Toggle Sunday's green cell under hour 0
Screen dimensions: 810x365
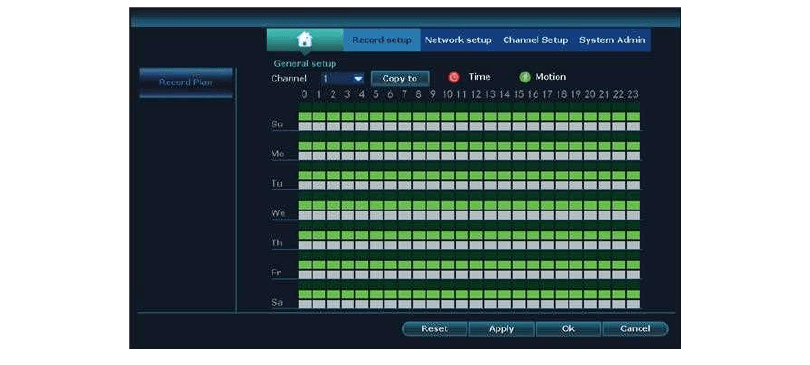(305, 116)
